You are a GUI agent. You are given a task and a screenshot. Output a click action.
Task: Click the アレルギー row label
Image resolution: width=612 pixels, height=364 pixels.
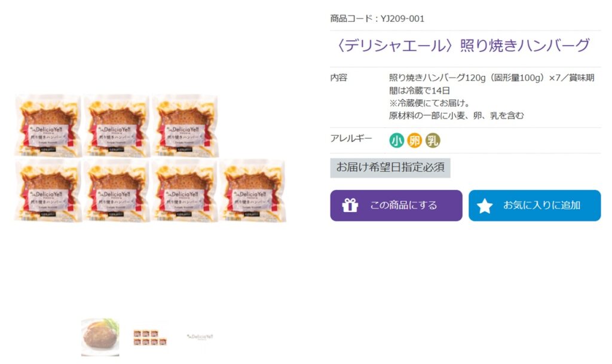351,139
